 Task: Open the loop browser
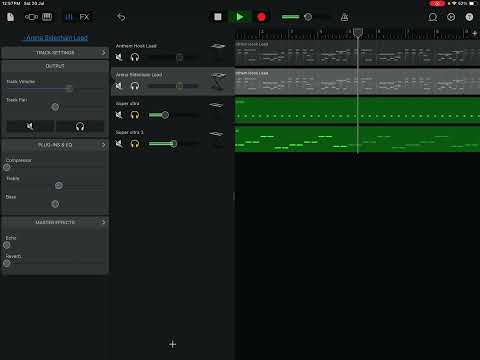pos(433,17)
